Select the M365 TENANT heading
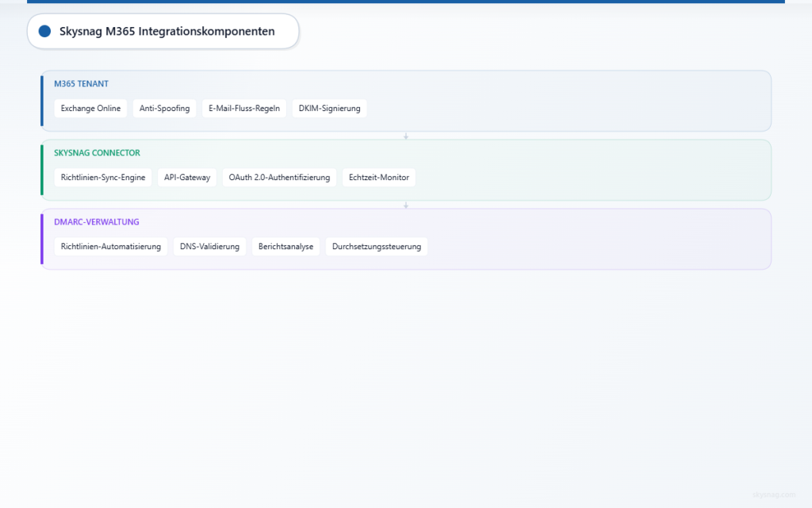Image resolution: width=812 pixels, height=508 pixels. [x=82, y=83]
